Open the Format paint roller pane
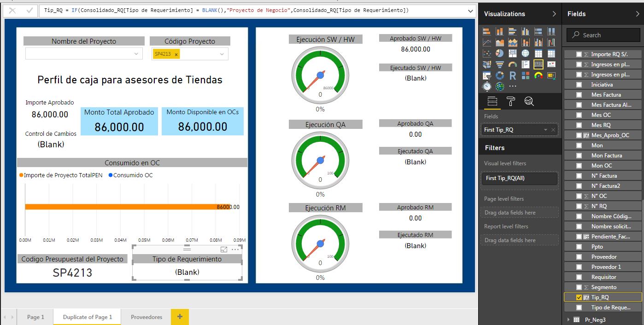 click(511, 101)
